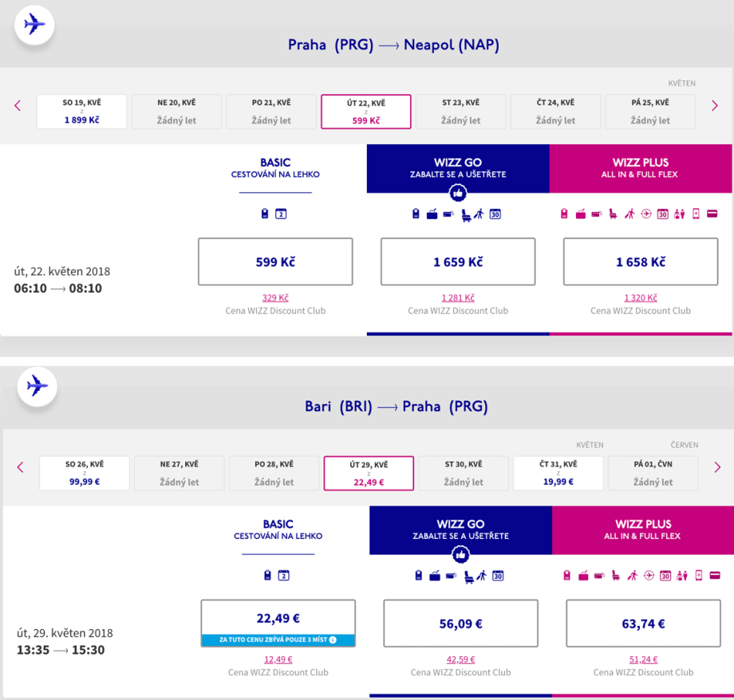Open 329 Kč WIZZ Discount Club price link

(x=275, y=298)
